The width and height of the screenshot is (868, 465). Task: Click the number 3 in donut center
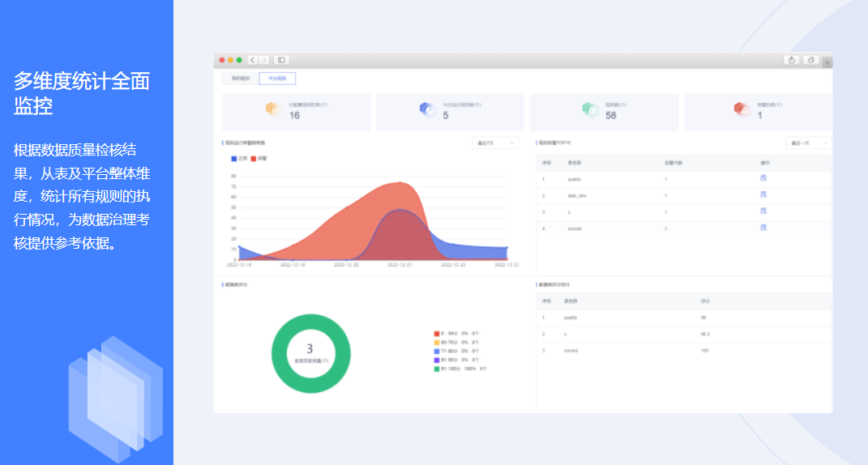coord(310,348)
